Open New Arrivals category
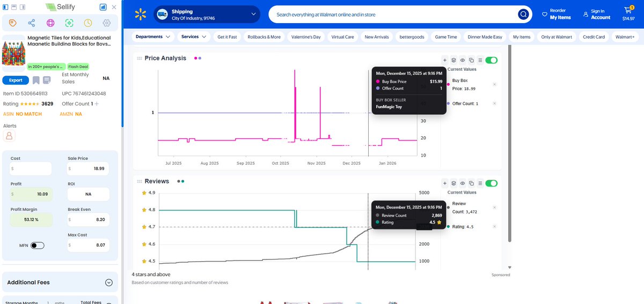 click(377, 37)
